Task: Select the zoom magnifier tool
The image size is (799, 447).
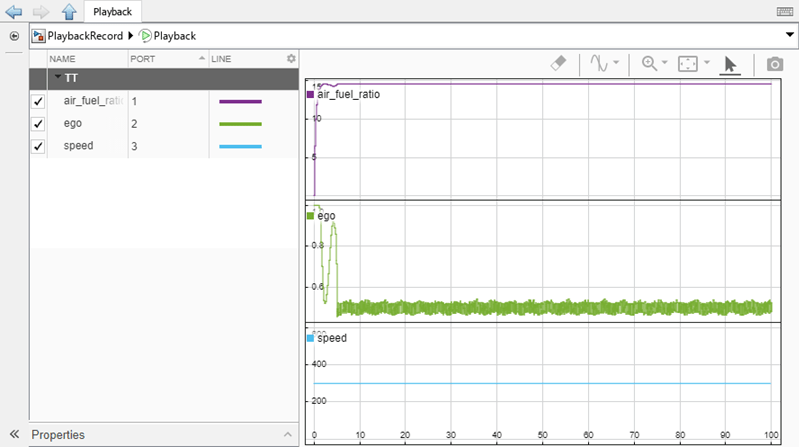Action: point(650,63)
